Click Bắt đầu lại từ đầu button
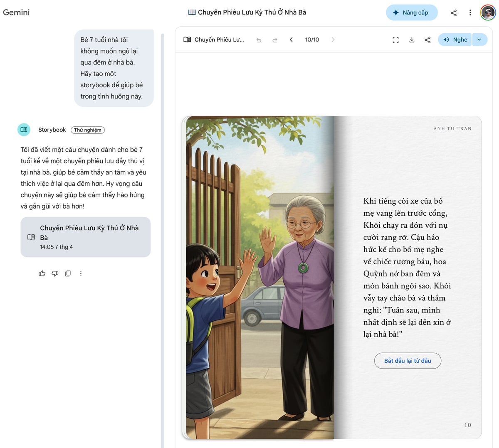 pos(408,361)
